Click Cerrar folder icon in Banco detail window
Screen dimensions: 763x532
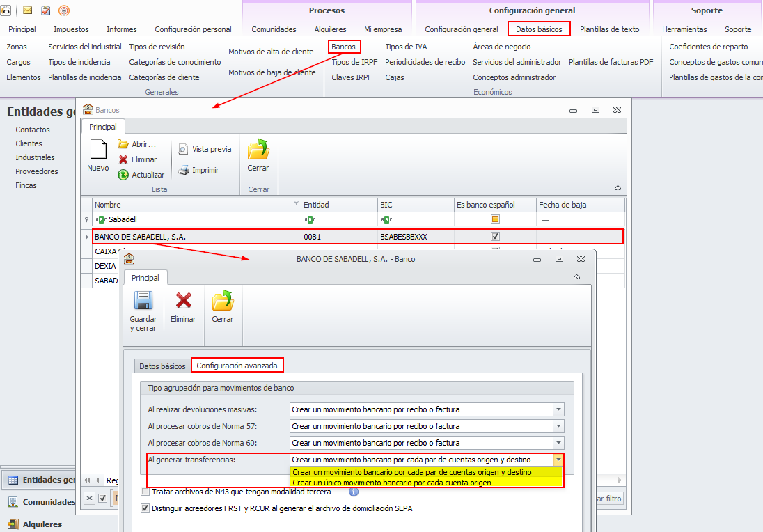click(x=223, y=300)
